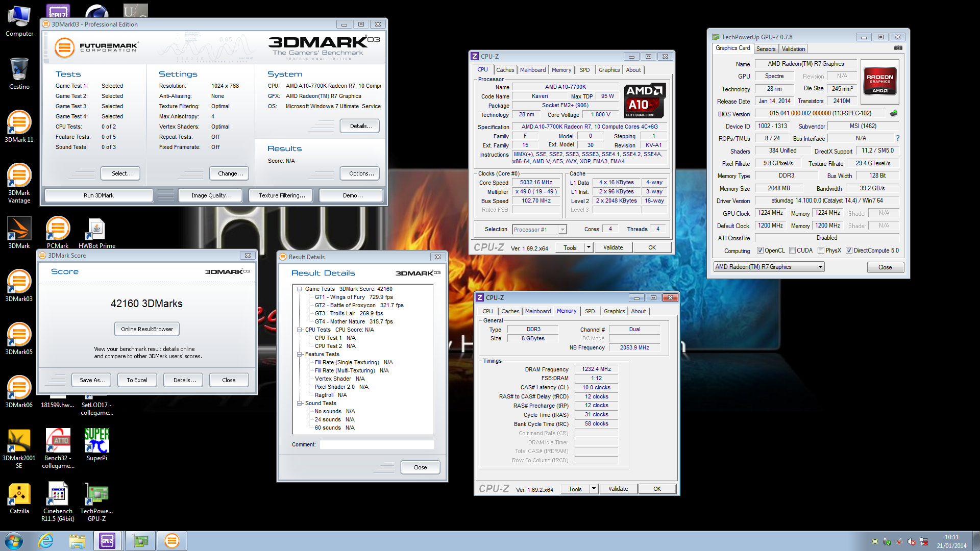Open the Windows Start menu
This screenshot has height=551, width=980.
click(14, 541)
